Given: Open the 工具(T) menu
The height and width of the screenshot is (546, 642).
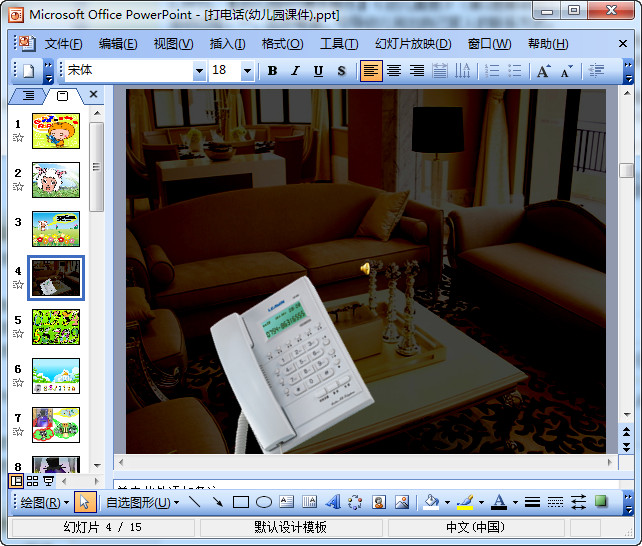Looking at the screenshot, I should click(x=339, y=44).
